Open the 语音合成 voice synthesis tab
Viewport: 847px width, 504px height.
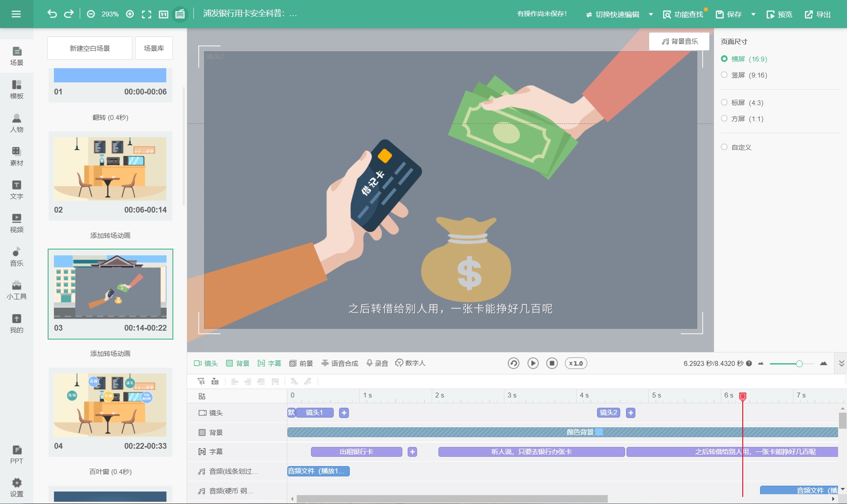340,363
